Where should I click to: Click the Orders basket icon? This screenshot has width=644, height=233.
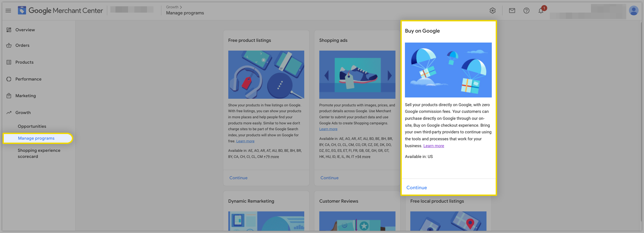pyautogui.click(x=9, y=45)
